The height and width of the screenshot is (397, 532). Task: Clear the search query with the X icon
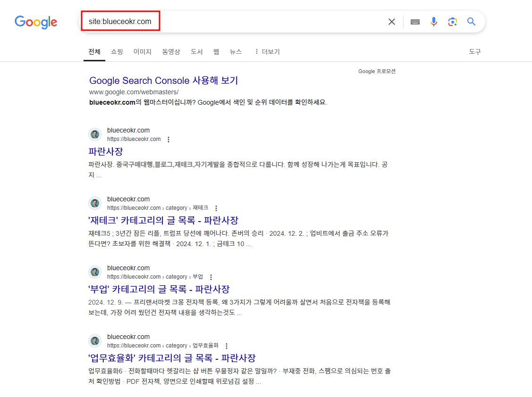(391, 22)
